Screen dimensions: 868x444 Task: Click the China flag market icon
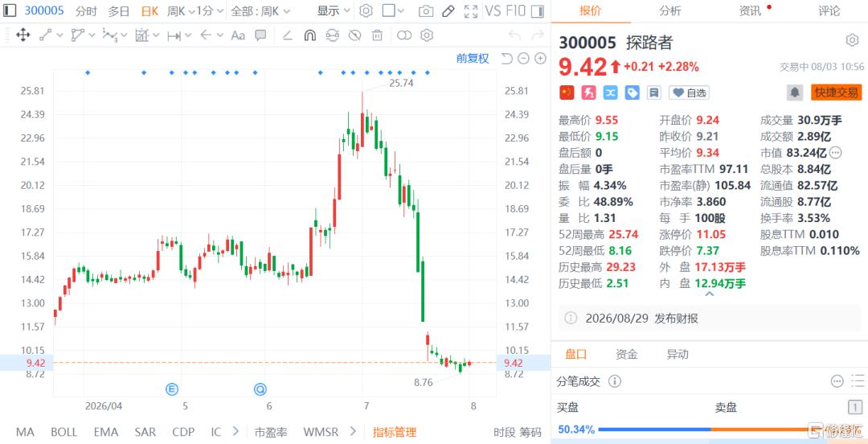(567, 92)
